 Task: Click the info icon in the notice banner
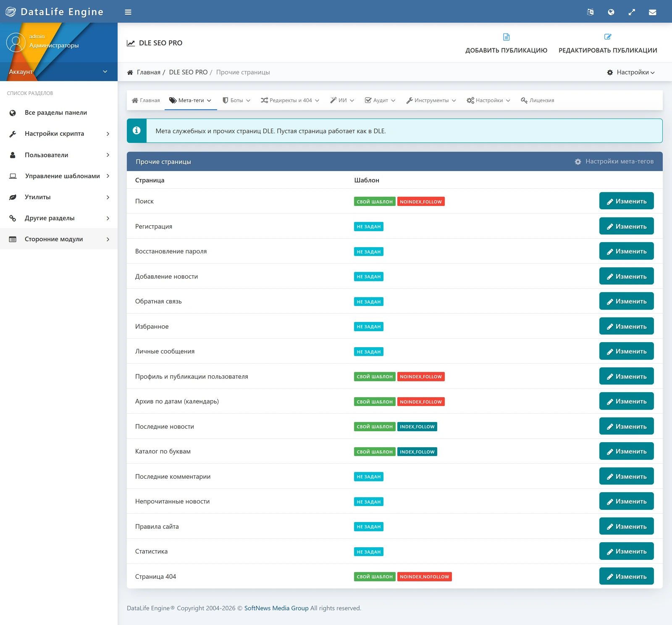pos(136,131)
